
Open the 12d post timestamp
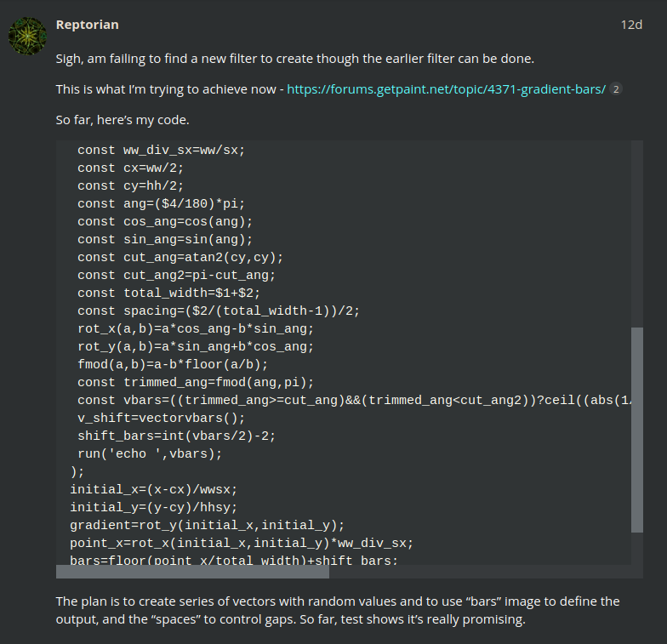(x=631, y=25)
